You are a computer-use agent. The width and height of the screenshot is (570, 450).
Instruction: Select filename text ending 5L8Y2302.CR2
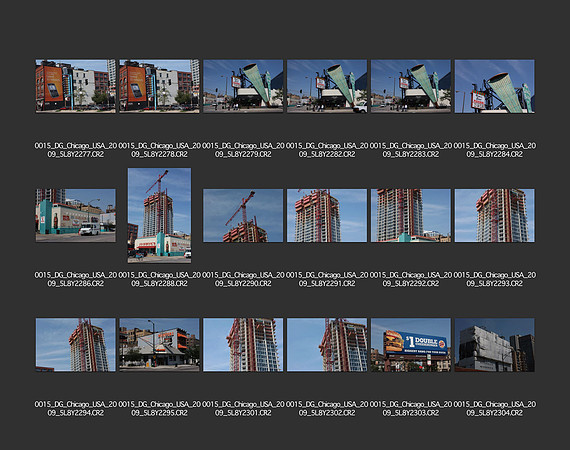tap(327, 409)
